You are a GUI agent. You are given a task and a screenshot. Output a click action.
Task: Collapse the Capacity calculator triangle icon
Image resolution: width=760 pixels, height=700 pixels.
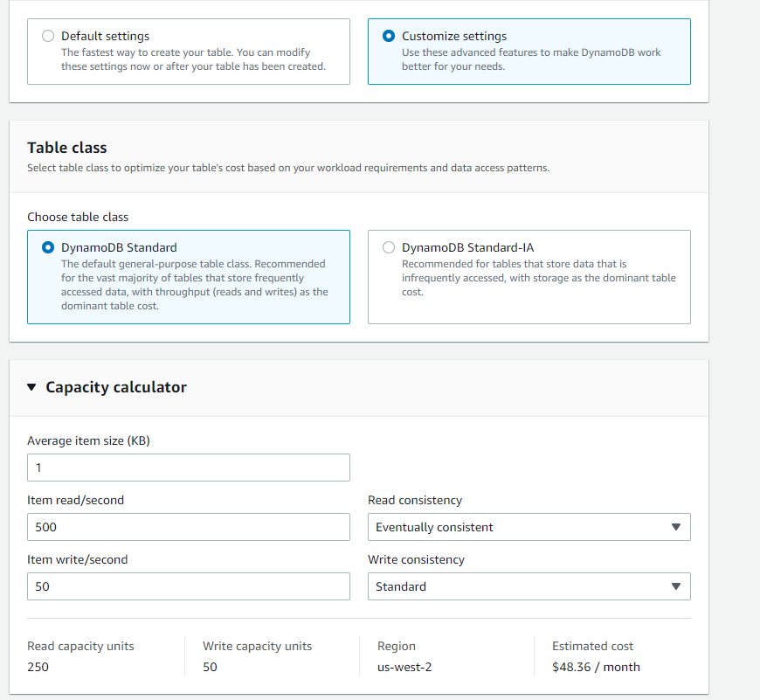tap(32, 387)
